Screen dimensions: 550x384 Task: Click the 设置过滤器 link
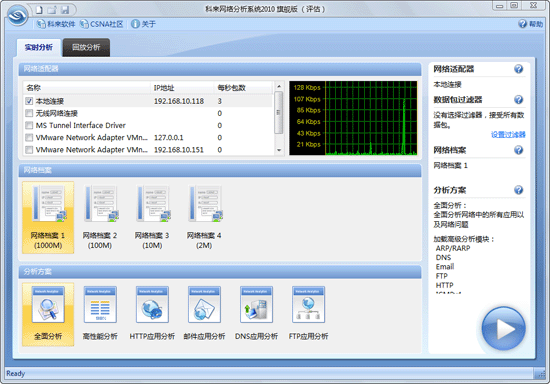click(x=508, y=135)
